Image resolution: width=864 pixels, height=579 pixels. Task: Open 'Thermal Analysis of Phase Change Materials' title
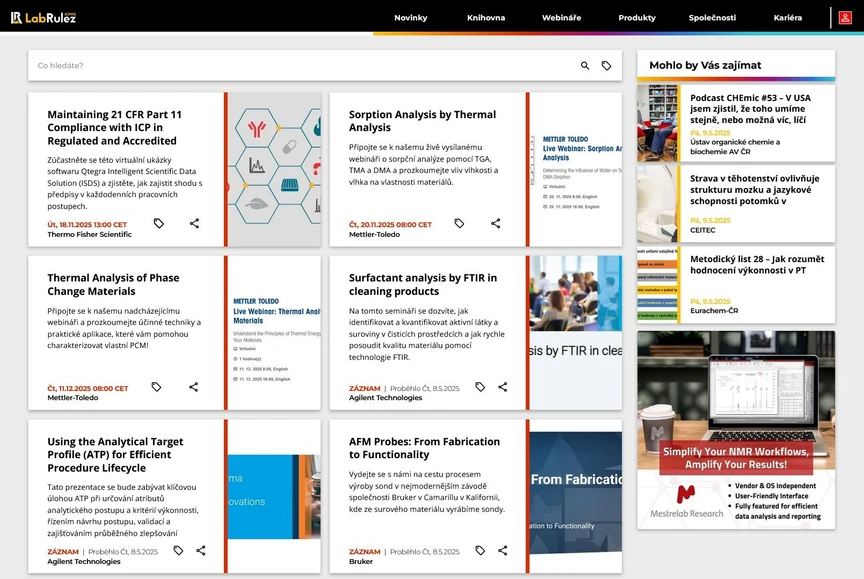click(x=113, y=284)
